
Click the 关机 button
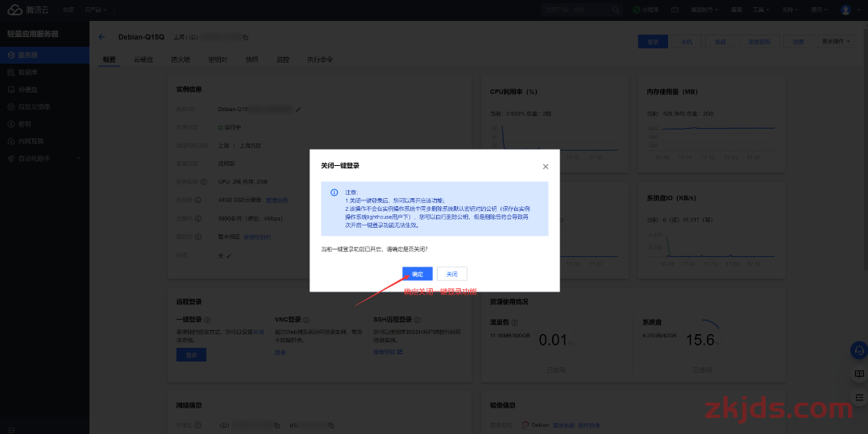(x=687, y=41)
